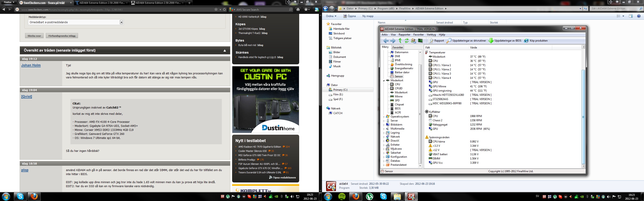This screenshot has width=644, height=201.
Task: Open Meddelandetyp dropdown in Firefox
Action: [76, 22]
